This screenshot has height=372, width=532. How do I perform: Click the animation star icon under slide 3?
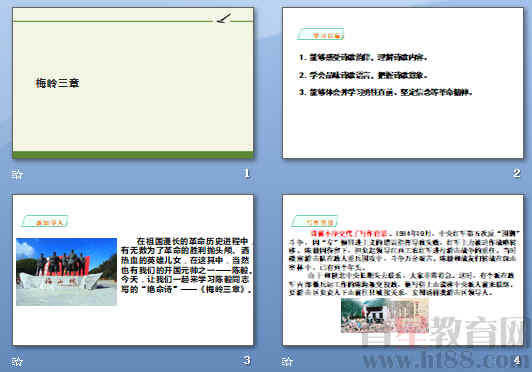17,361
